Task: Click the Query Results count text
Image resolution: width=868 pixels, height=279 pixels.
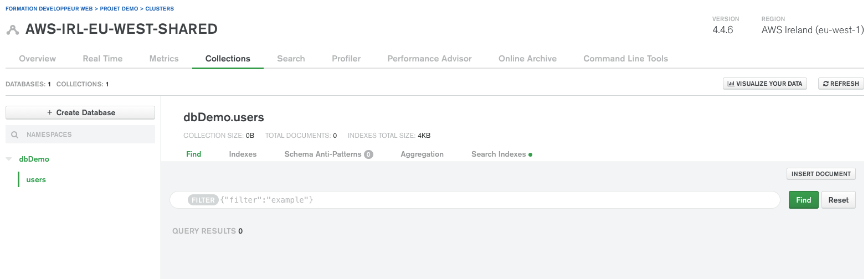Action: click(208, 231)
